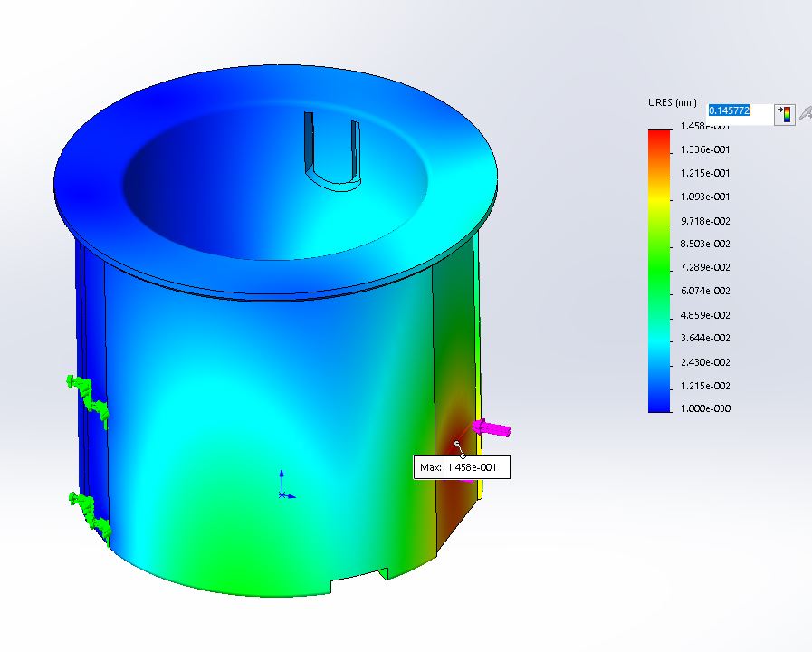Select the U-shaped slot on the top face
This screenshot has height=652, width=812.
tap(331, 149)
